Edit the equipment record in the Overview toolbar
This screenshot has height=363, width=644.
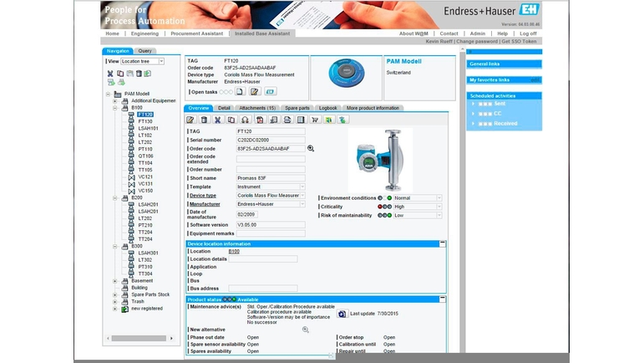point(190,120)
